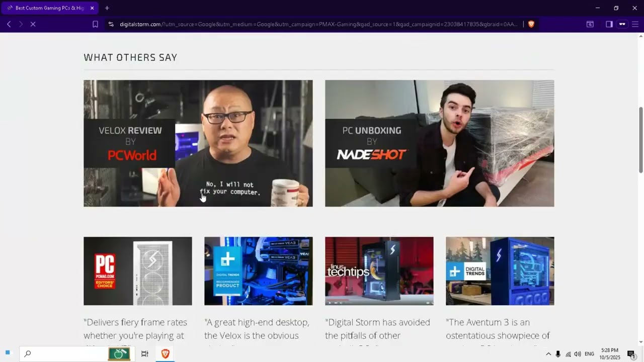
Task: Minimize the Brave browser window
Action: [x=598, y=8]
